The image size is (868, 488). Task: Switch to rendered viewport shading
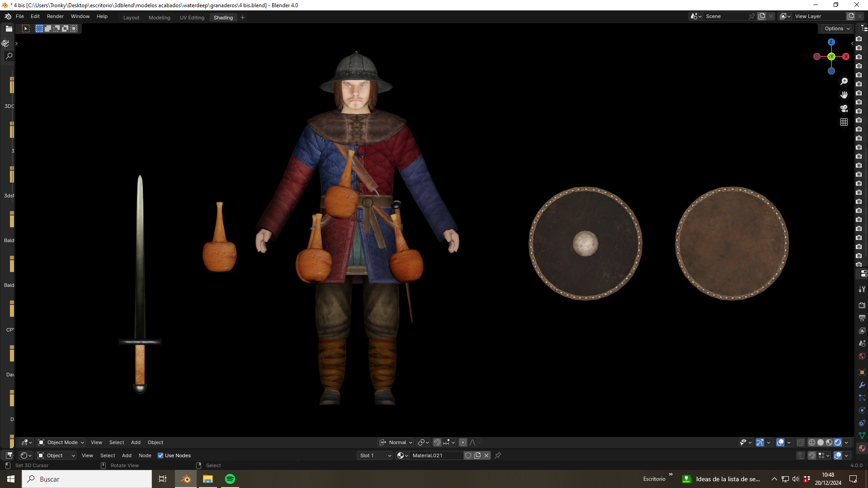click(838, 443)
